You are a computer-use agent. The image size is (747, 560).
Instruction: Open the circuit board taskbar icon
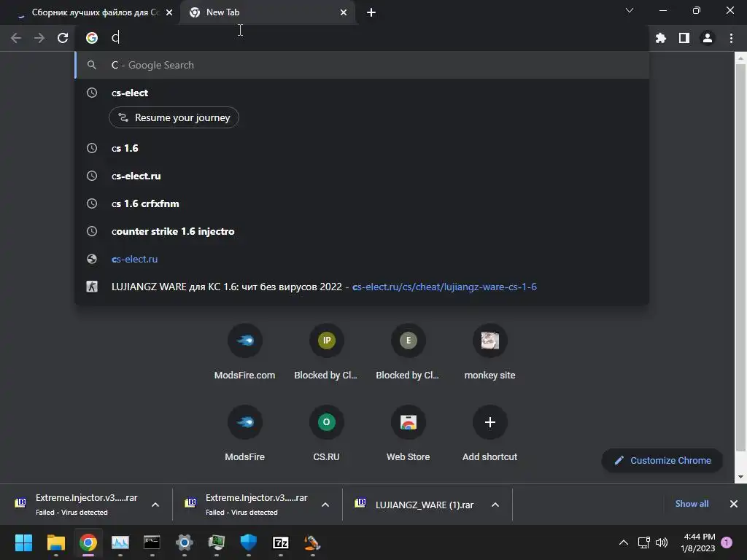[216, 542]
